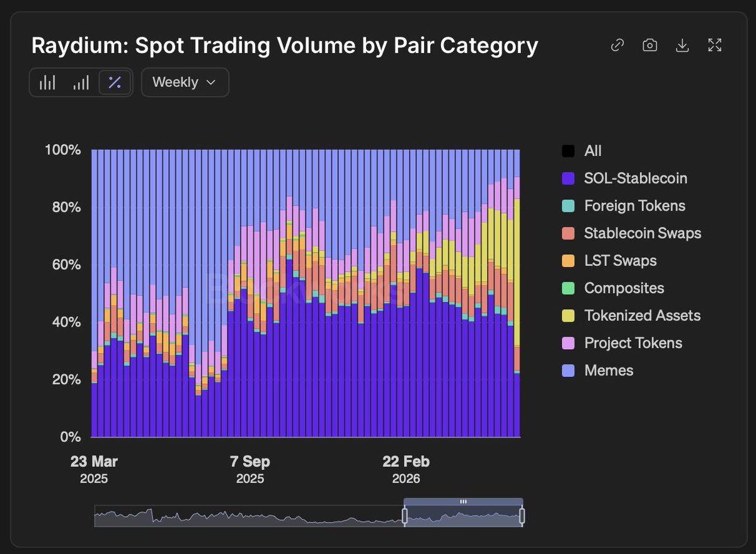Image resolution: width=756 pixels, height=554 pixels.
Task: Click the top grip of the selected time range
Action: tap(463, 502)
